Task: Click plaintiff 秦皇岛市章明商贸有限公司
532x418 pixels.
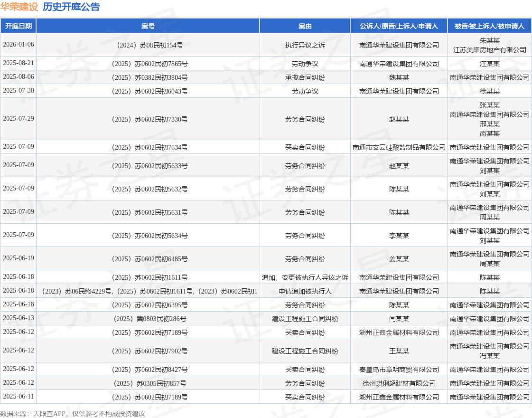Action: pos(399,370)
